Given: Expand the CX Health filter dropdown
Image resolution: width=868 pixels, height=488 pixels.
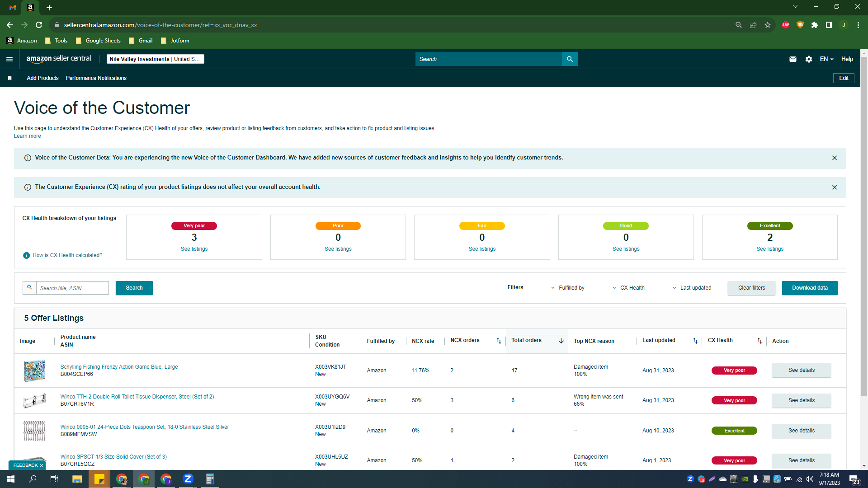Looking at the screenshot, I should click(628, 288).
